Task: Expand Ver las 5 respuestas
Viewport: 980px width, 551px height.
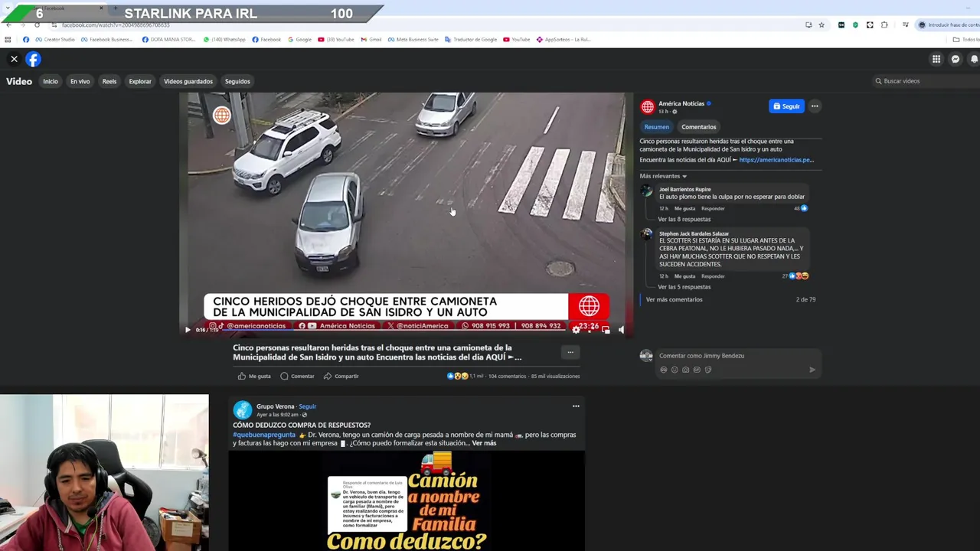Action: [684, 287]
